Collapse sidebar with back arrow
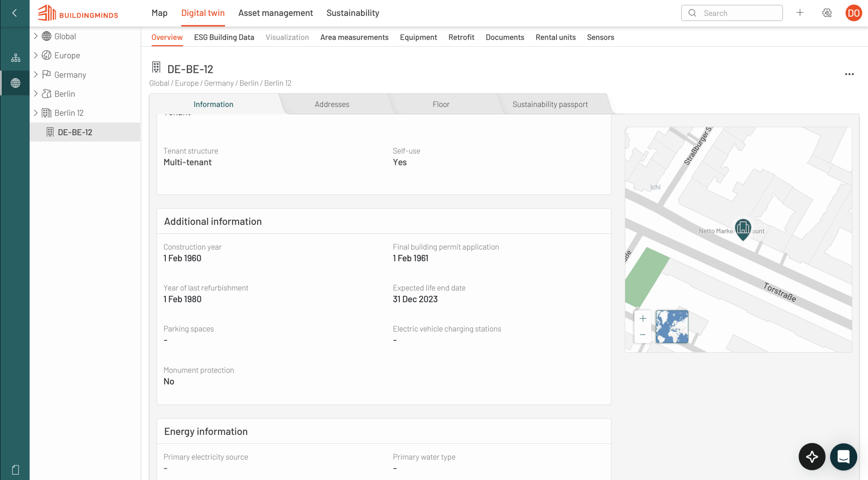Image resolution: width=868 pixels, height=480 pixels. [x=14, y=13]
